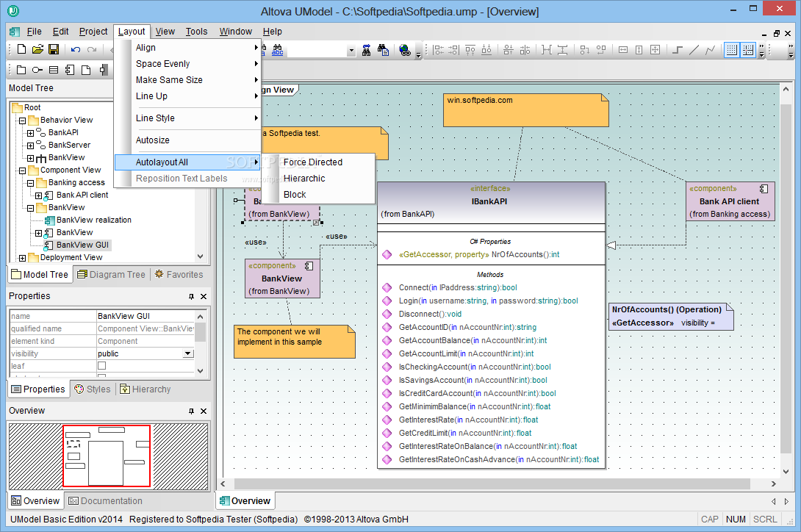Toggle the Show grid button

[731, 50]
